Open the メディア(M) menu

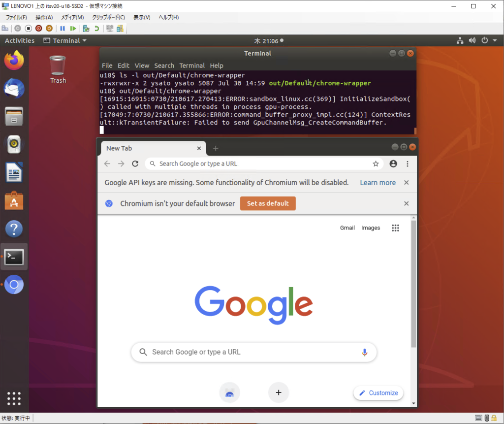[72, 17]
